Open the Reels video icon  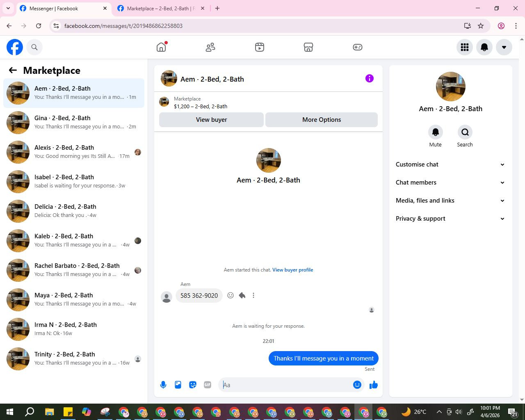[260, 47]
